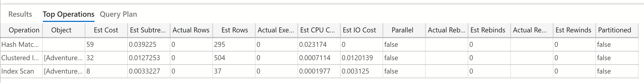Click the Actual Rows column header
644x83 pixels.
click(x=191, y=30)
